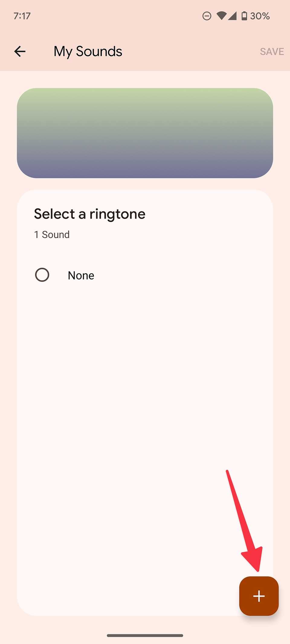Tap the back arrow icon
The height and width of the screenshot is (644, 290).
coord(20,51)
